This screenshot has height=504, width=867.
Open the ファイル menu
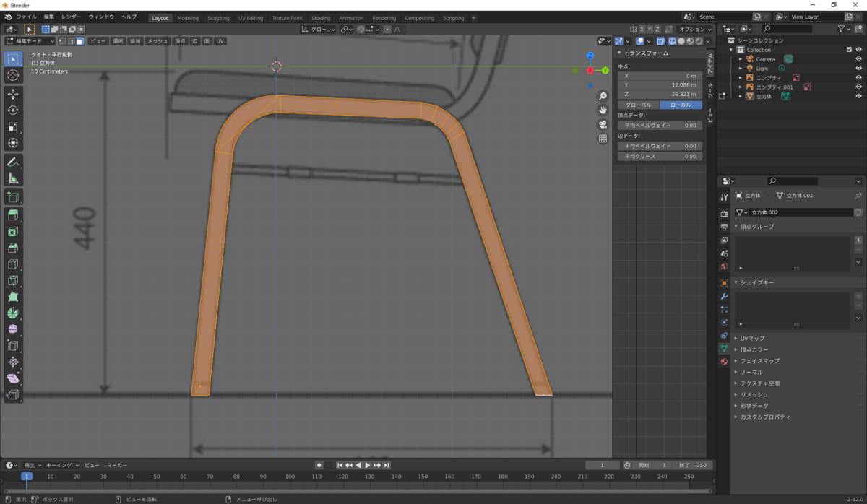26,17
